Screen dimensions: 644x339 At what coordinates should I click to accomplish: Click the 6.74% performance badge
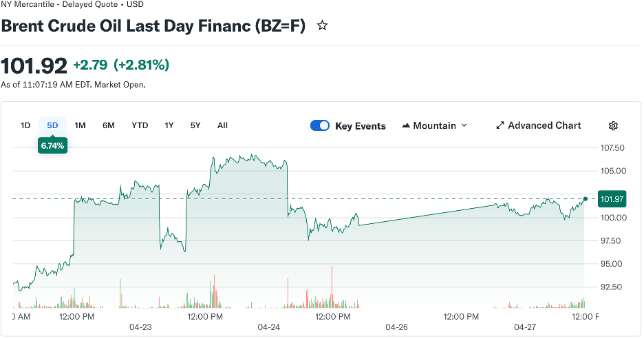tap(52, 145)
